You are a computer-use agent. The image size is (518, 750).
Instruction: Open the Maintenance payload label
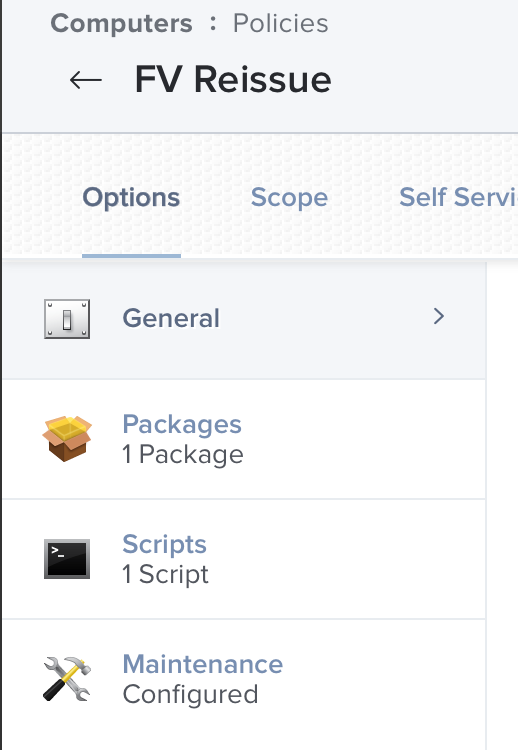(x=203, y=664)
